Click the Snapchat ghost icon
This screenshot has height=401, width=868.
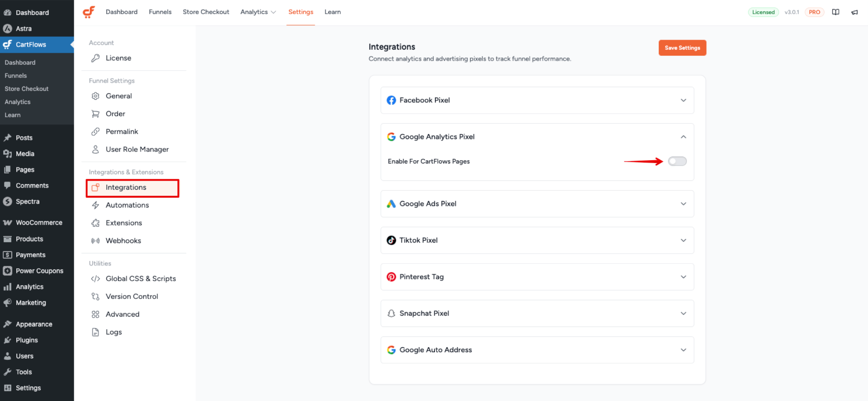coord(391,313)
